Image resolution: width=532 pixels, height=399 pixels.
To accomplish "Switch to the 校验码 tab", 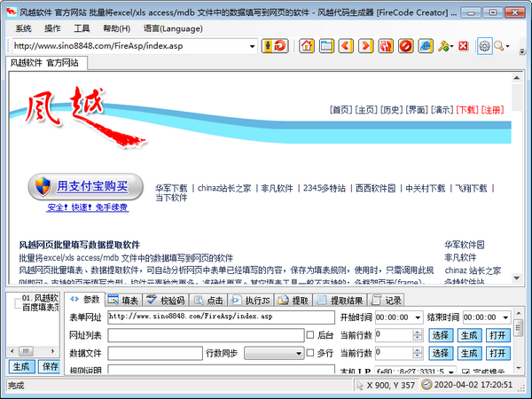I will pos(165,301).
